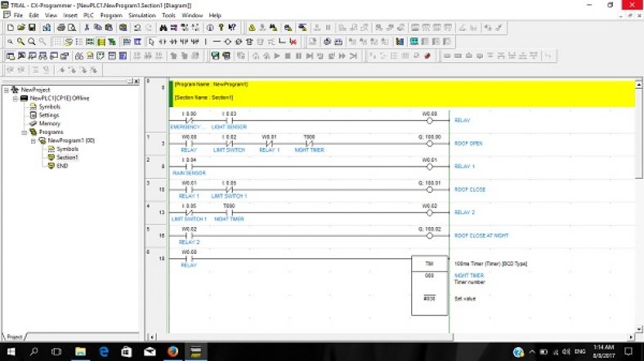The image size is (644, 361).
Task: Insert a new coil from the toolbar
Action: [x=227, y=42]
